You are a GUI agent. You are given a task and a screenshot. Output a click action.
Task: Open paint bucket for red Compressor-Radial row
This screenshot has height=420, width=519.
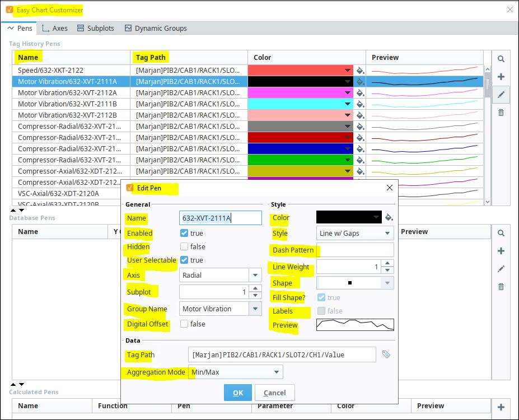pyautogui.click(x=360, y=137)
